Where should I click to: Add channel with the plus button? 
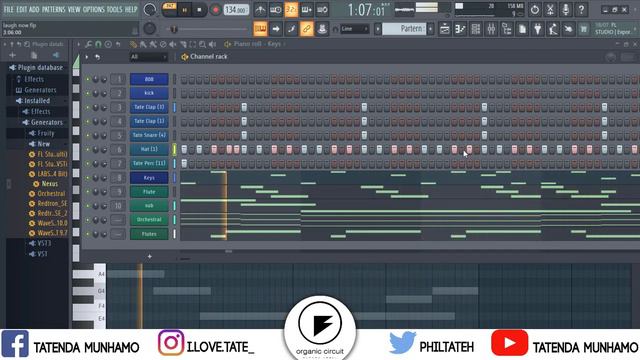pyautogui.click(x=149, y=256)
